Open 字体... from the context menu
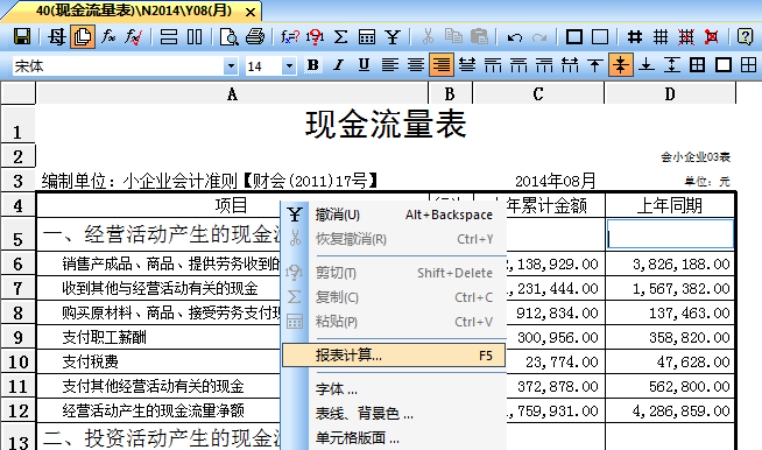This screenshot has width=762, height=450. click(336, 389)
